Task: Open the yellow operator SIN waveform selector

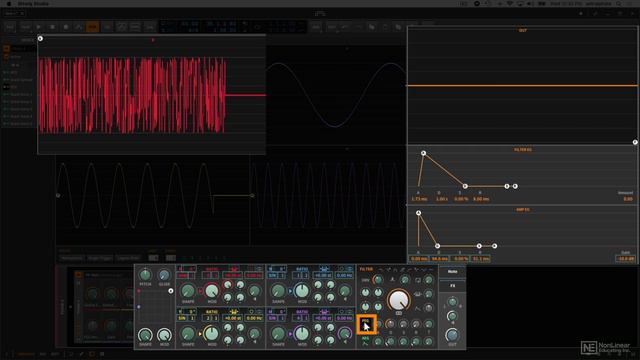Action: click(182, 318)
